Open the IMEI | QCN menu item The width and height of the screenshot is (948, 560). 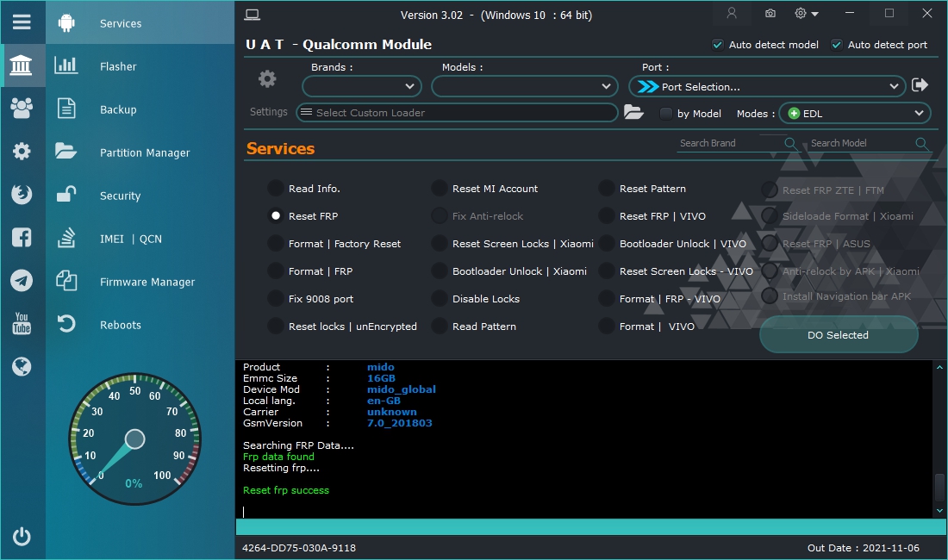140,239
